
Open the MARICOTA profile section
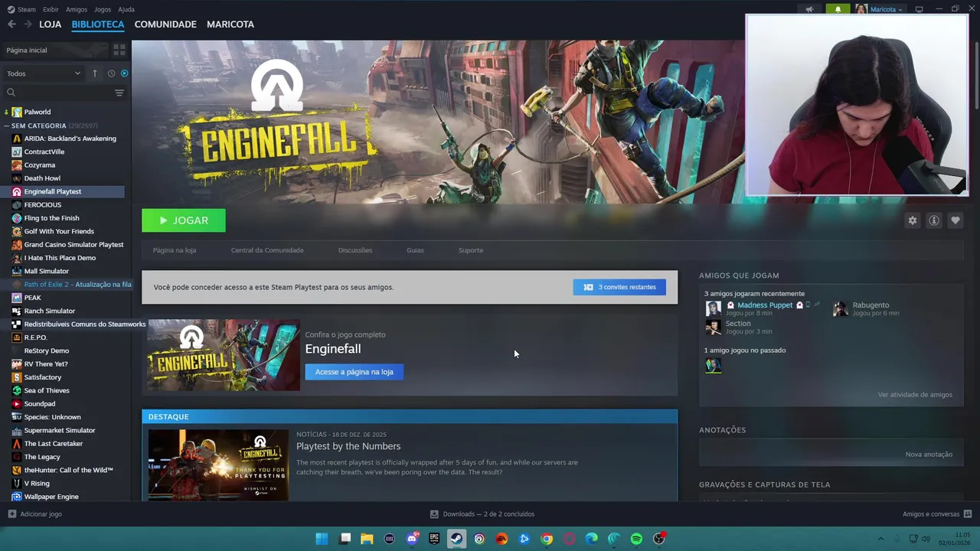pyautogui.click(x=230, y=24)
